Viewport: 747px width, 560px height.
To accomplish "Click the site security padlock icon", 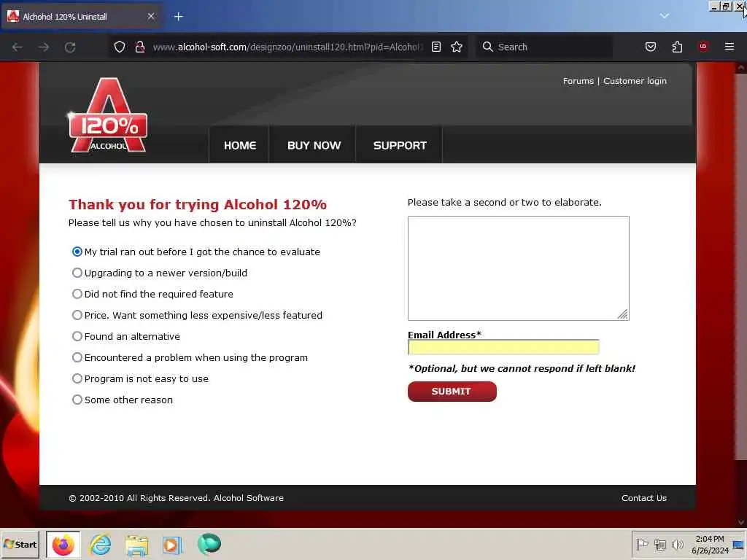I will click(139, 47).
